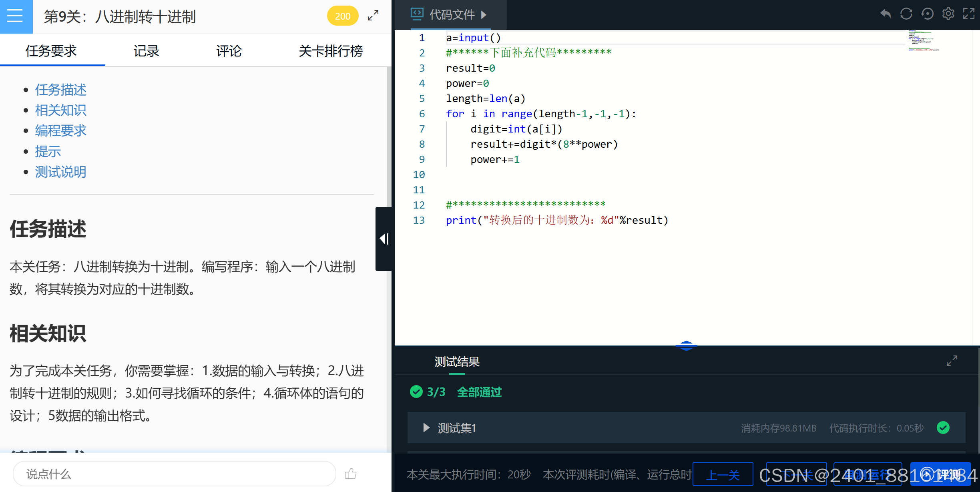980x492 pixels.
Task: Open the hamburger menu icon
Action: [x=15, y=16]
